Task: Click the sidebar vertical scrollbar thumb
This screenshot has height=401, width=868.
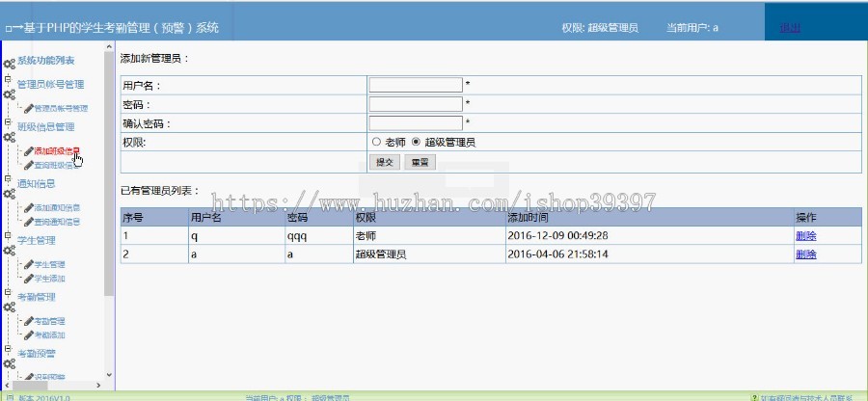Action: coord(109,174)
